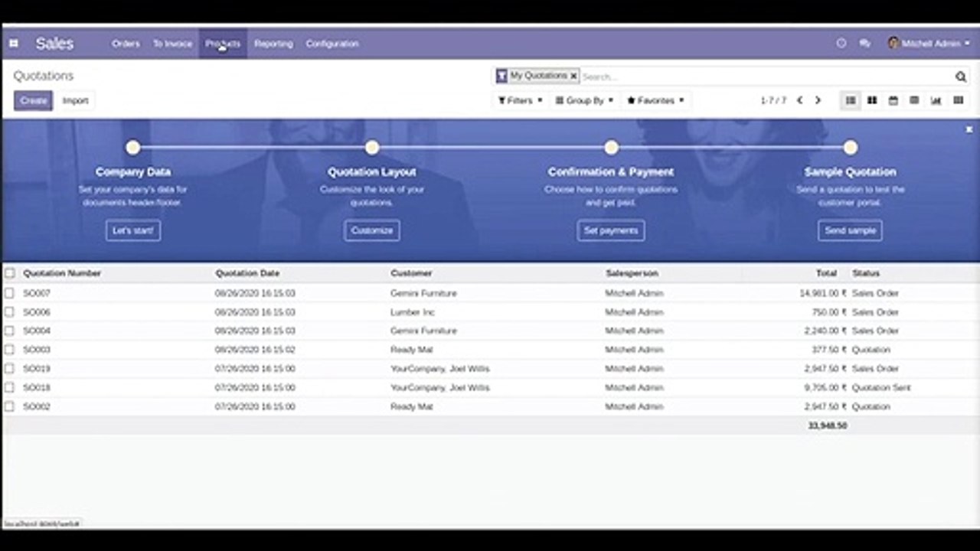
Task: Select the checkbox for SO007
Action: (x=9, y=293)
